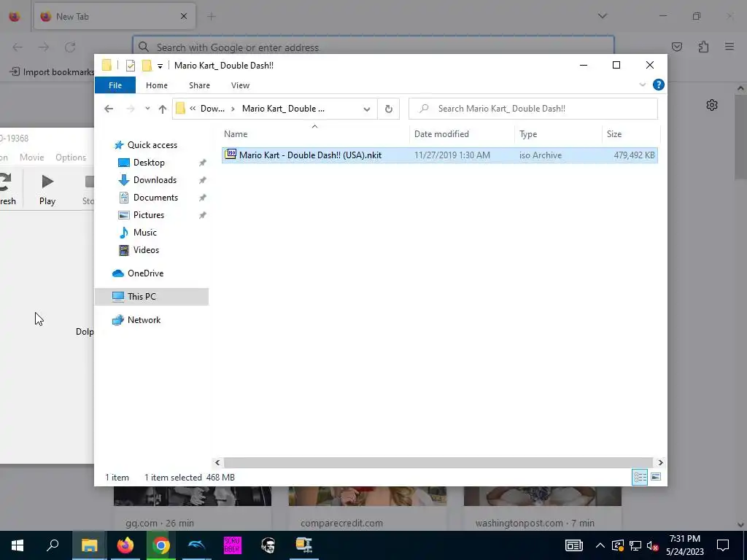Image resolution: width=747 pixels, height=560 pixels.
Task: Click the Explorer Back arrow
Action: point(109,109)
